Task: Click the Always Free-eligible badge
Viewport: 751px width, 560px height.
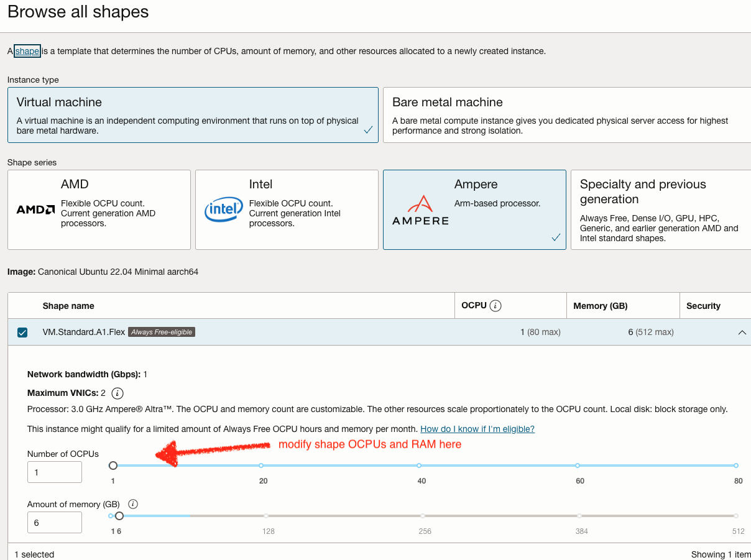Action: [x=162, y=333]
